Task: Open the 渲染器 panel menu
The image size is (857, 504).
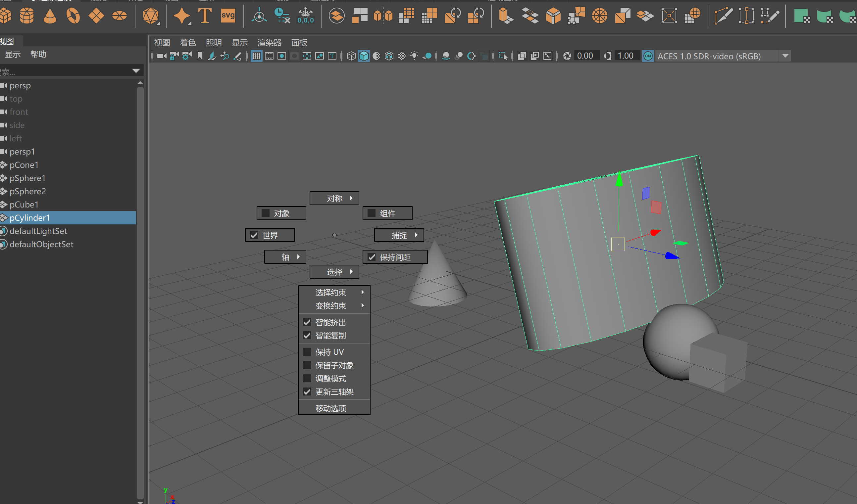Action: [x=269, y=42]
